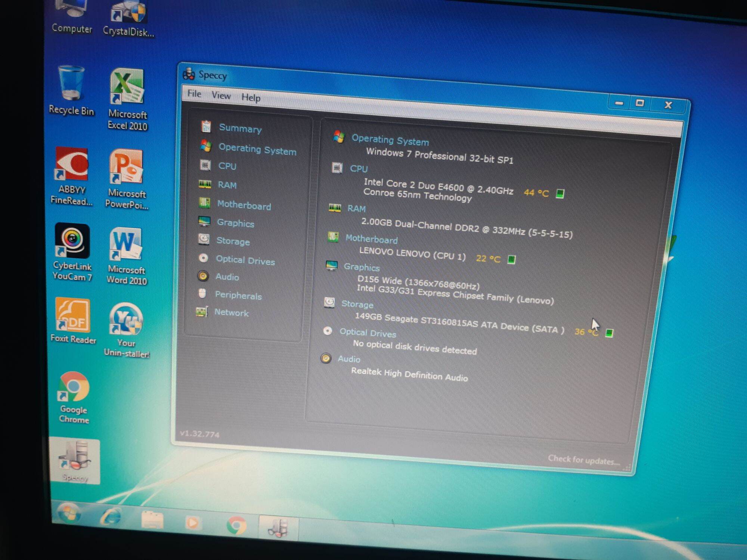
Task: Click the 149GB Seagate drive text
Action: click(459, 323)
